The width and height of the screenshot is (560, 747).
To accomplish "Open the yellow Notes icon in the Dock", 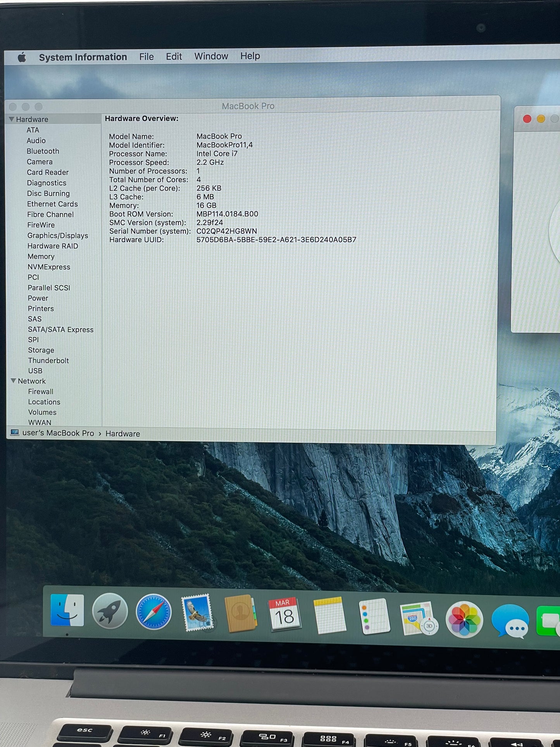I will point(329,615).
